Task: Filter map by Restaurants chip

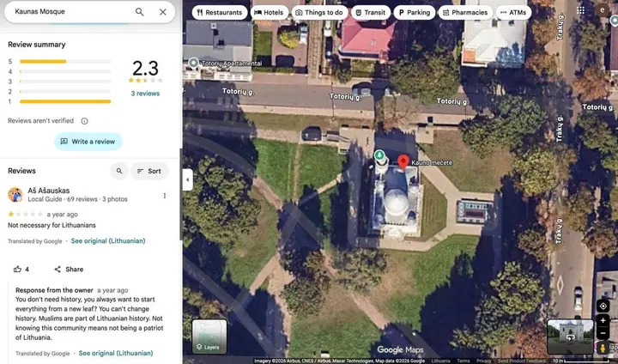Action: click(220, 12)
